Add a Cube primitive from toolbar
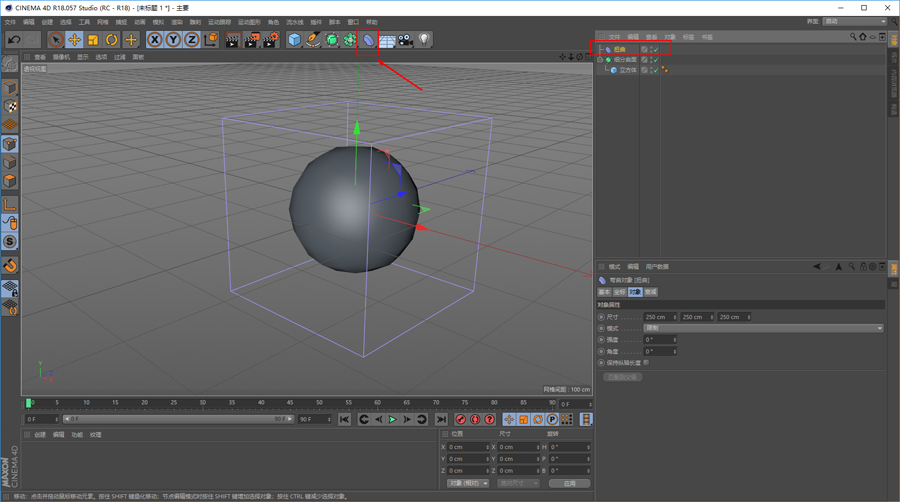 pyautogui.click(x=294, y=40)
